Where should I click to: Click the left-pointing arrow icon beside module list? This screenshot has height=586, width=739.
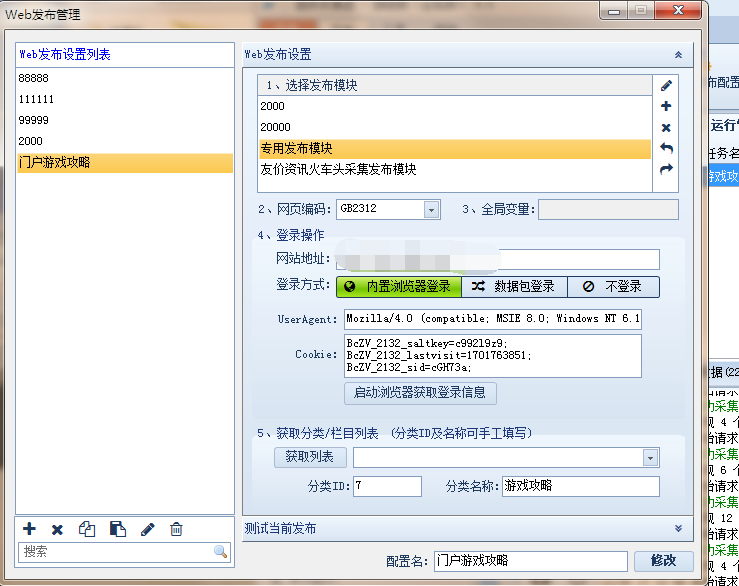pyautogui.click(x=666, y=149)
